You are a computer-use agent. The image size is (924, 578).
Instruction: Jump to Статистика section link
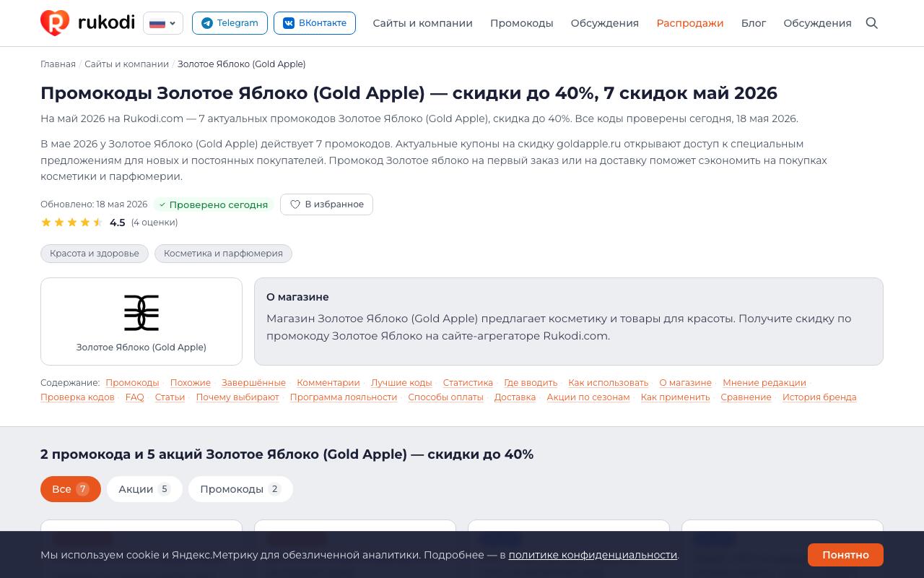tap(468, 383)
